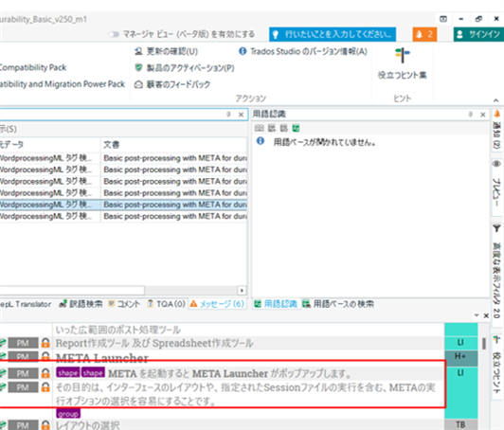This screenshot has width=504, height=430.
Task: Open the orange notifications bell button
Action: pyautogui.click(x=424, y=34)
